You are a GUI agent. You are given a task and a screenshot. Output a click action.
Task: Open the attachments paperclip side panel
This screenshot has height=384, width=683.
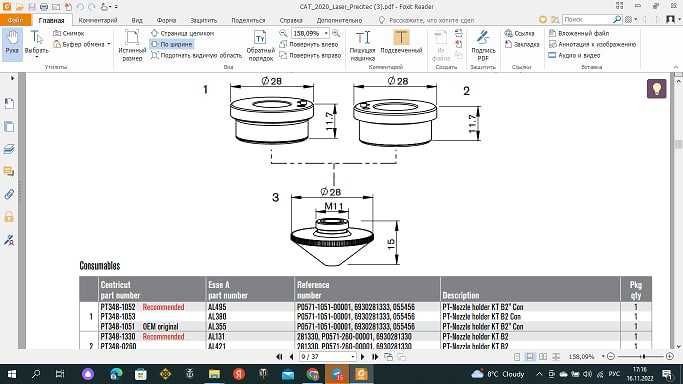(9, 194)
